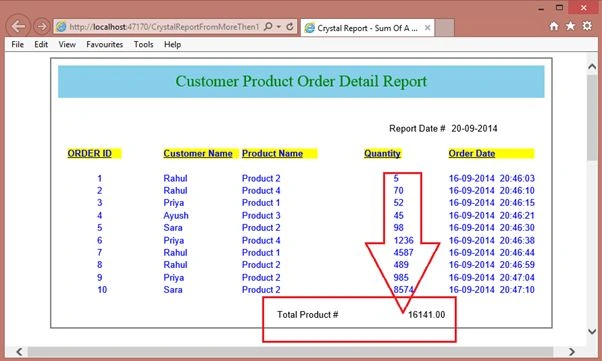Open the View menu

point(67,45)
